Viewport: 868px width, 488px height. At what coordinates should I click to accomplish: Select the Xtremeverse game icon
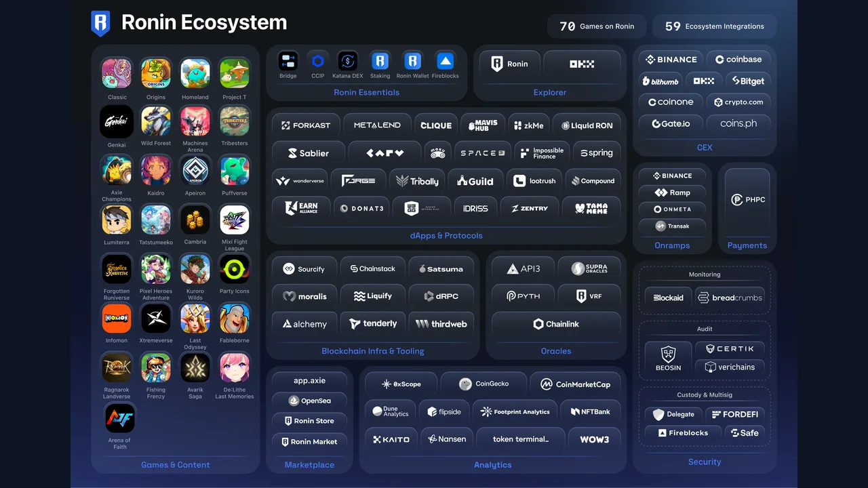(156, 319)
